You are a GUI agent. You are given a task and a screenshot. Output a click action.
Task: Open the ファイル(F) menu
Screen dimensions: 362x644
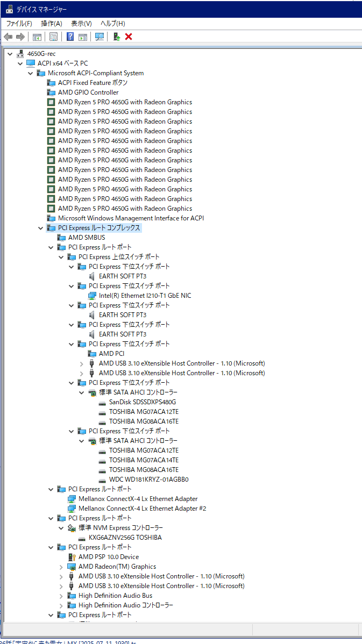click(x=19, y=24)
